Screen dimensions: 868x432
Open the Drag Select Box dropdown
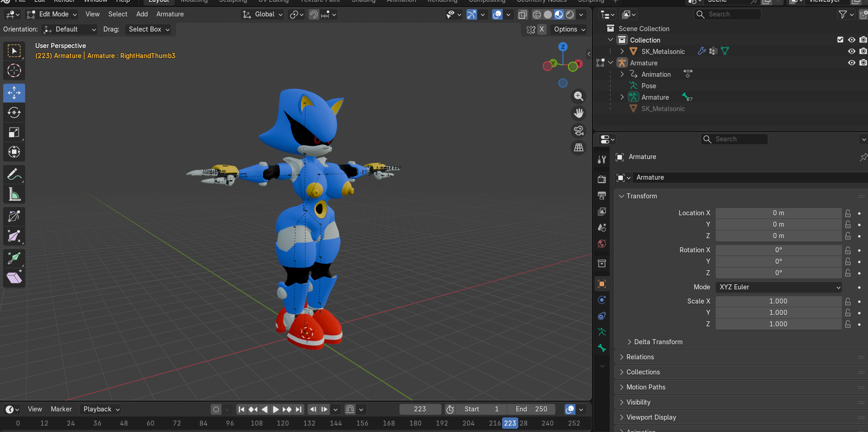click(x=149, y=29)
